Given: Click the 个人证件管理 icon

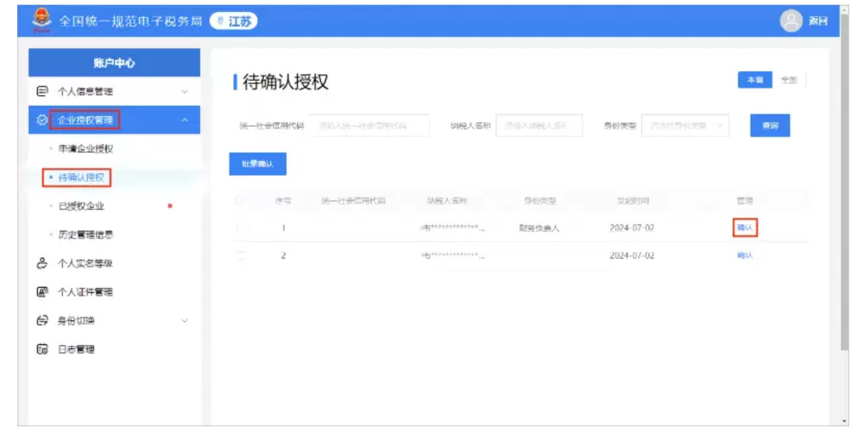Looking at the screenshot, I should click(42, 292).
